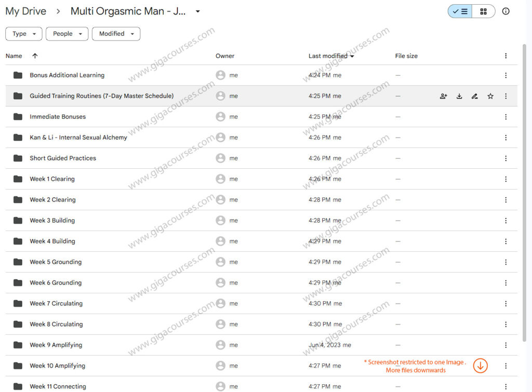Open the Kan & Li - Internal Sexual Alchemy folder
The height and width of the screenshot is (392, 532).
[x=78, y=138]
